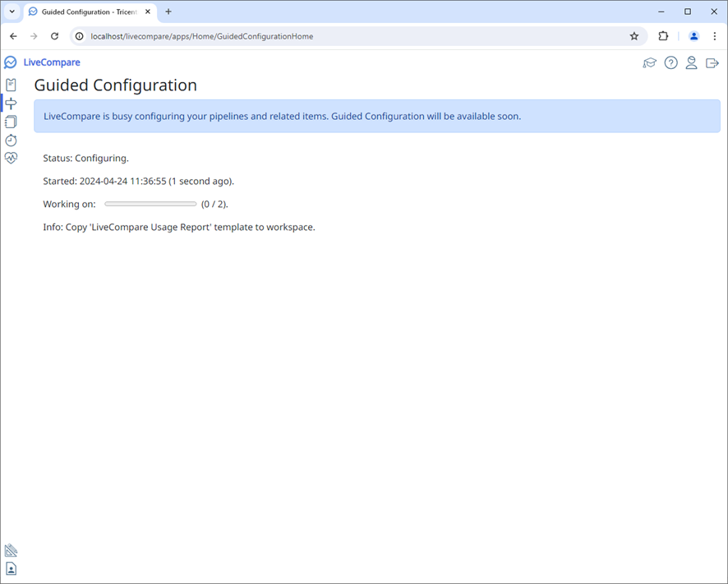Open the notebook icon in the sidebar
Viewport: 728px width, 584px height.
click(11, 122)
